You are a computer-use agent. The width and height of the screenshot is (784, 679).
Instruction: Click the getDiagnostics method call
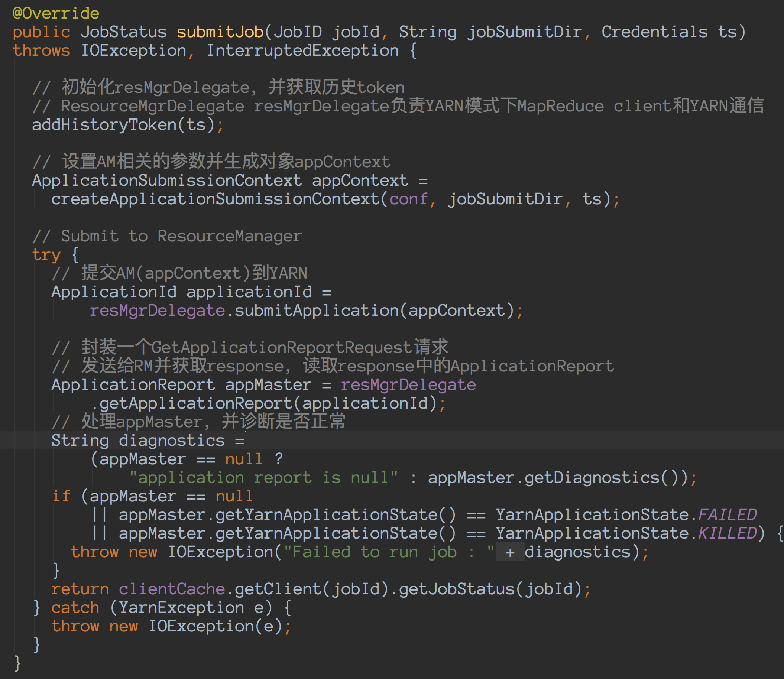click(592, 478)
